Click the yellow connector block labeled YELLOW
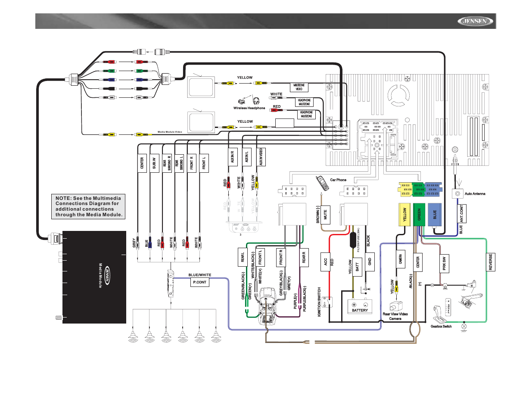The width and height of the screenshot is (532, 411). click(404, 215)
